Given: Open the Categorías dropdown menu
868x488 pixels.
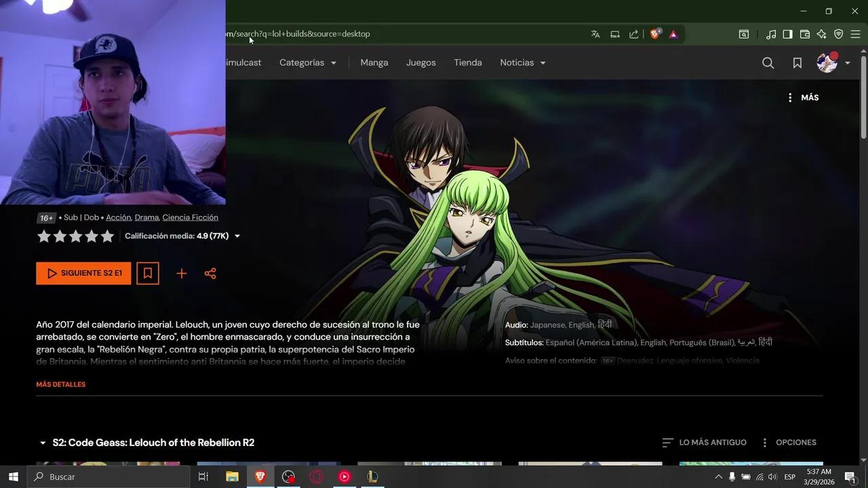Looking at the screenshot, I should [x=308, y=62].
